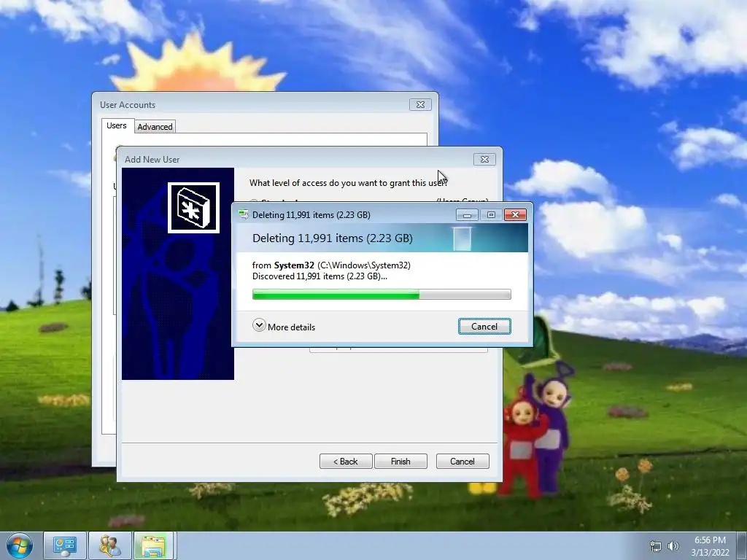Click 'Discovered 11,991 items' status text
Viewport: 747px width, 560px height.
320,276
